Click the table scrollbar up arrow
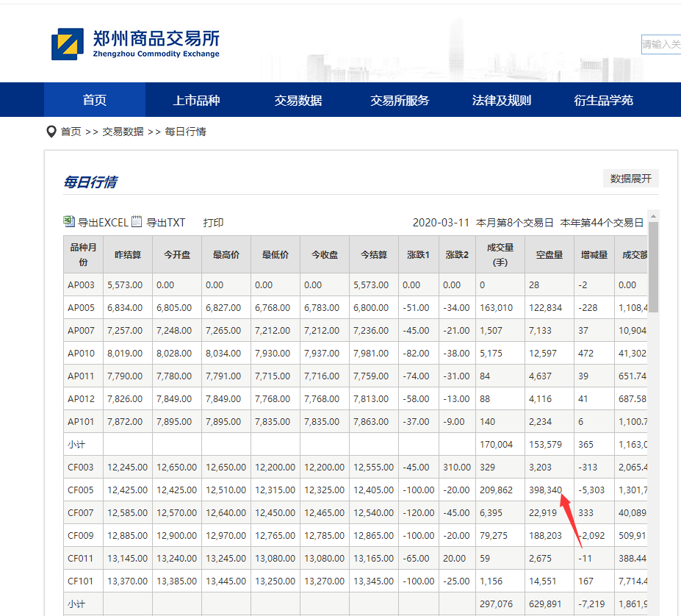Screen dimensions: 681x616 pyautogui.click(x=653, y=215)
